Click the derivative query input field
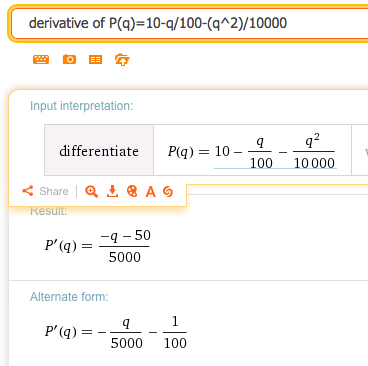Screen dimensions: 368x366 click(x=190, y=23)
